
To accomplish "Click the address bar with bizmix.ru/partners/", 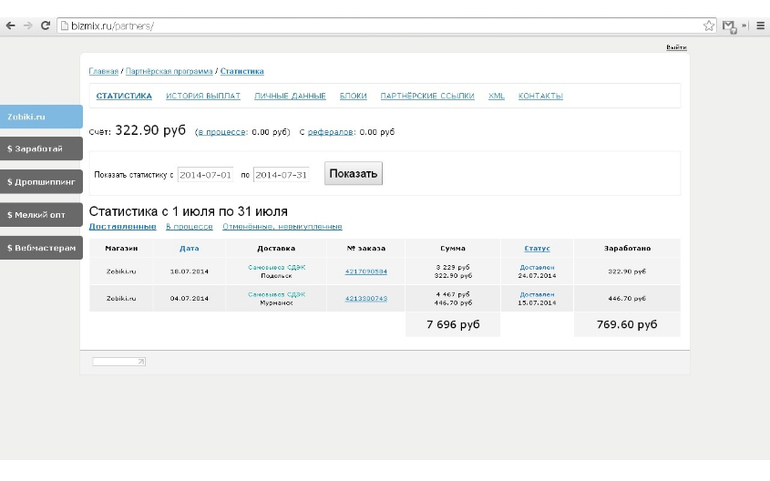I will [380, 26].
